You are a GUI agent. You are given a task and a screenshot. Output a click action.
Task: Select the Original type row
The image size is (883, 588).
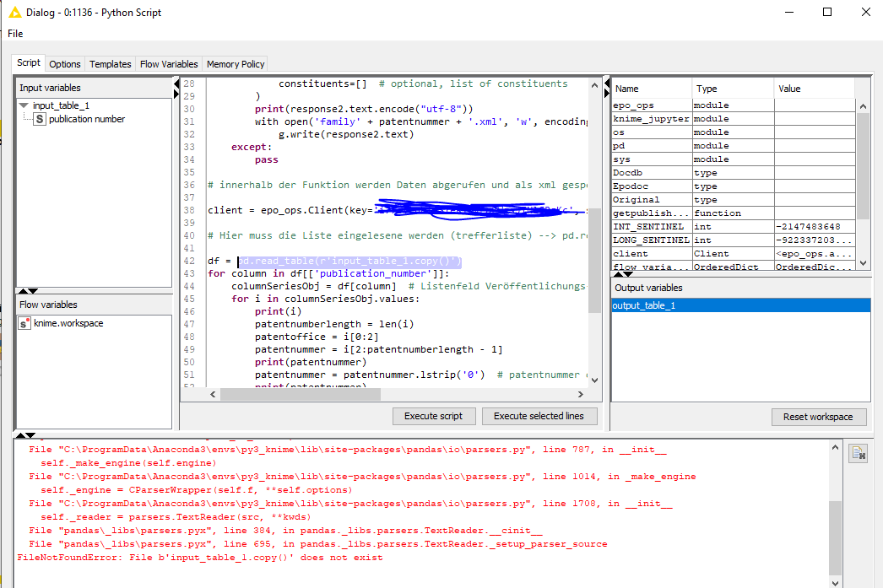(734, 200)
